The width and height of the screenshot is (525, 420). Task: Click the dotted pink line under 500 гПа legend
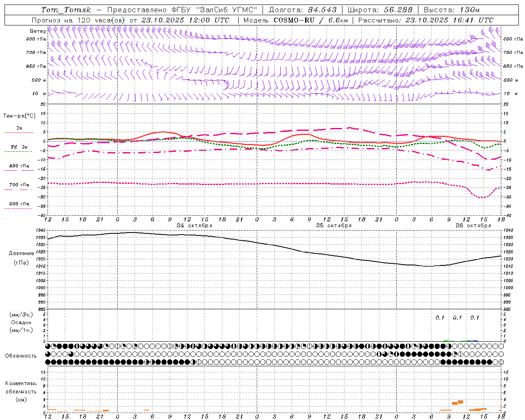tap(18, 209)
